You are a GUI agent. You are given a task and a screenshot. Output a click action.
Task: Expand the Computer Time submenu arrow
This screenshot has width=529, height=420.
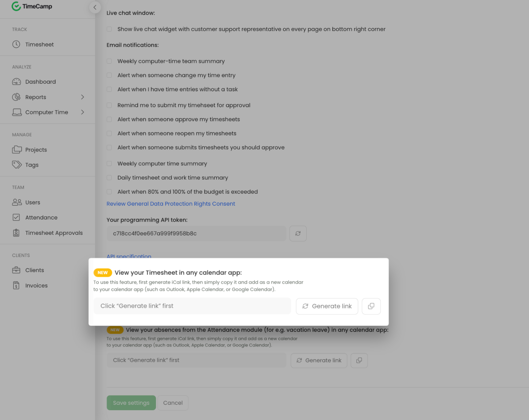[82, 112]
